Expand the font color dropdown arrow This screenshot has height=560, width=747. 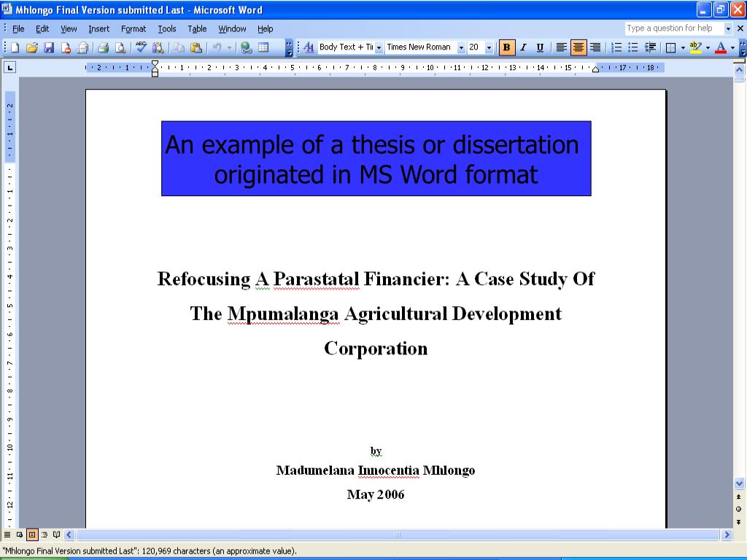[x=732, y=47]
